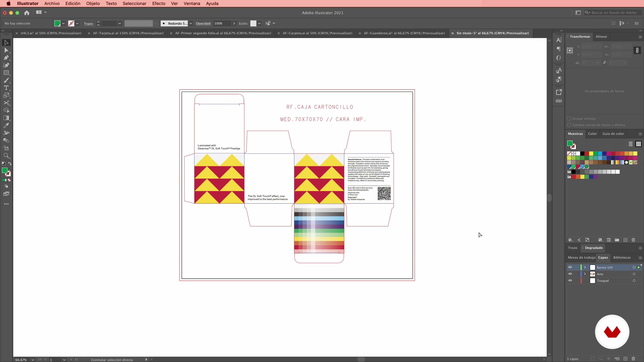The image size is (644, 362).
Task: Switch to AF-Tarjeta.ai document tab
Action: [x=128, y=33]
